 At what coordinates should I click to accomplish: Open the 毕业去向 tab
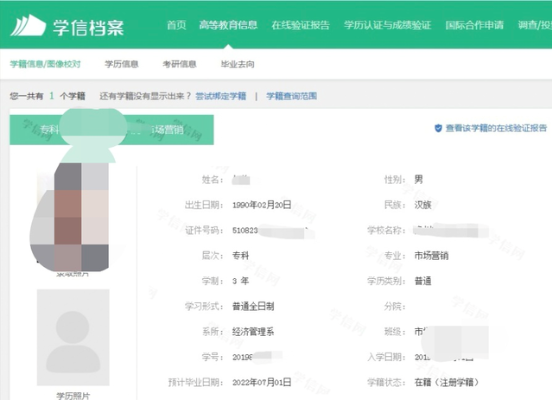tap(237, 64)
